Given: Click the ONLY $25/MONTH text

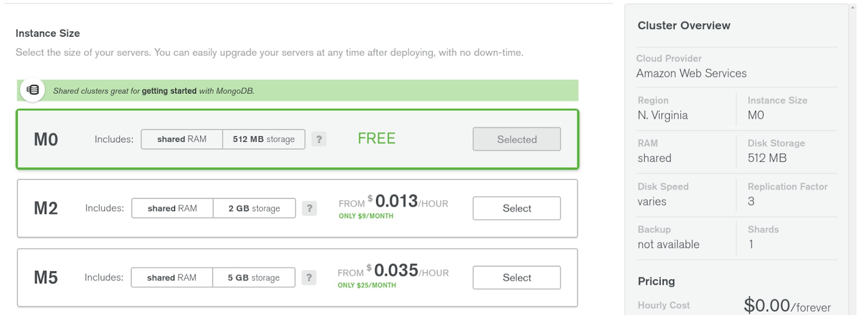Looking at the screenshot, I should pos(367,285).
